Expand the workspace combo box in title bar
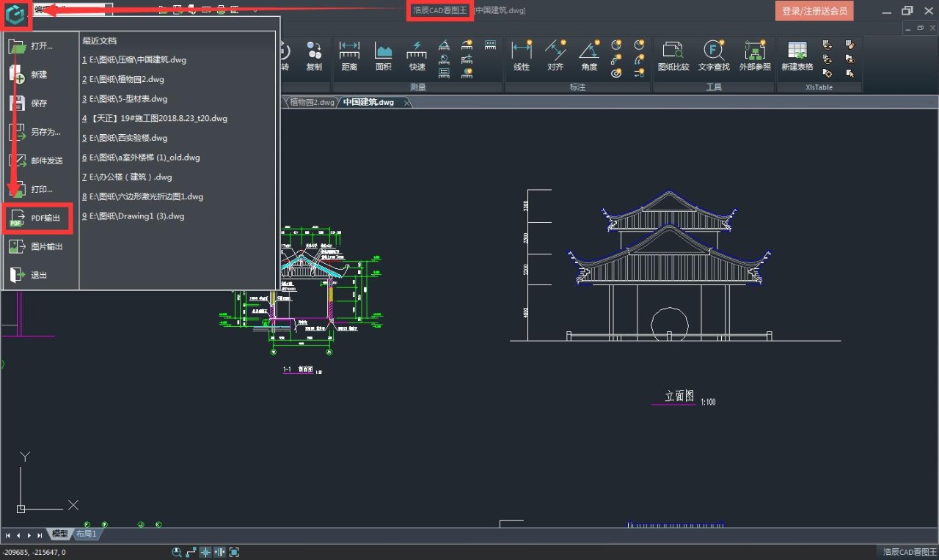Screen dimensions: 939x560 (108, 10)
